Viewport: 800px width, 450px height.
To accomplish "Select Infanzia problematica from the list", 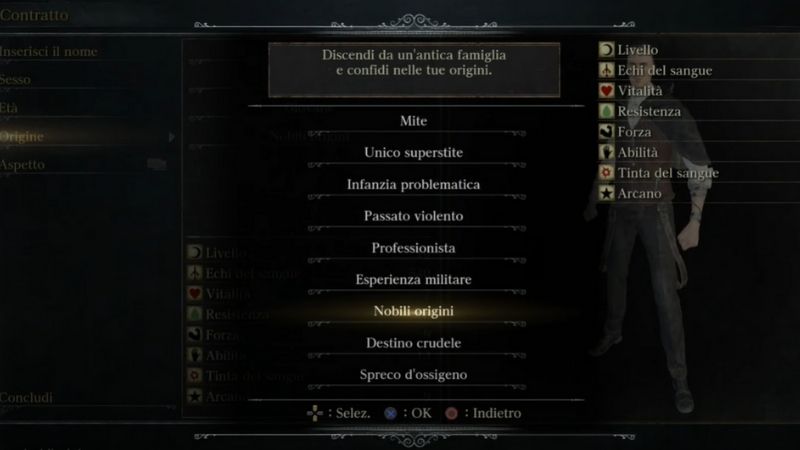I will [413, 184].
